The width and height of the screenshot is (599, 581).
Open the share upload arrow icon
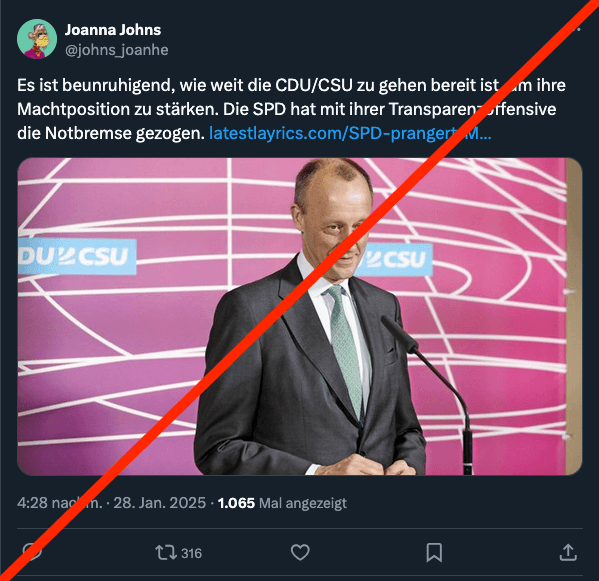568,552
